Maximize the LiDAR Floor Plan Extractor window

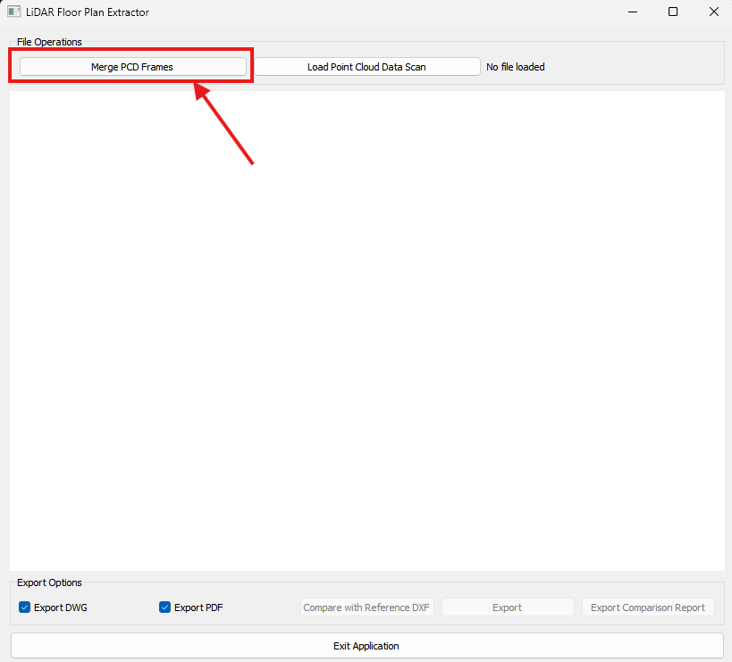click(x=673, y=12)
